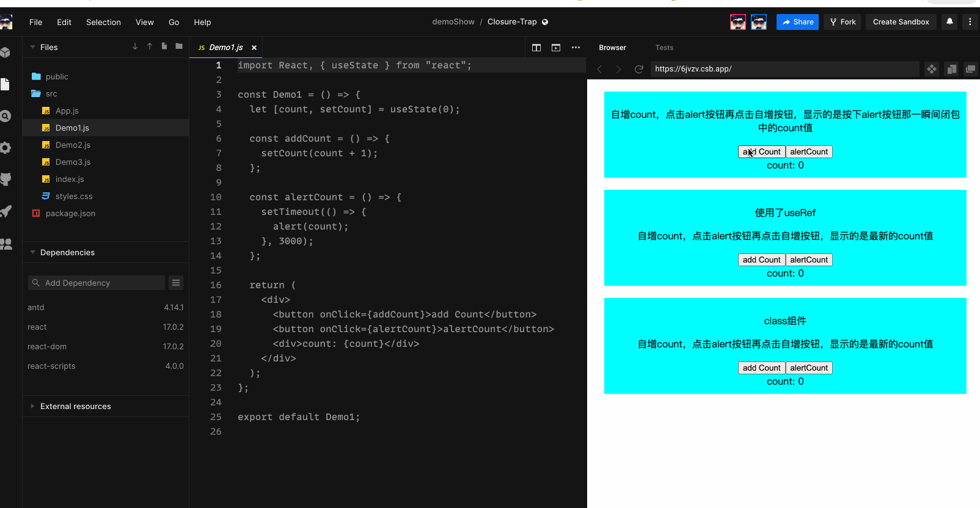Close the Demo1.js editor tab

coord(254,48)
